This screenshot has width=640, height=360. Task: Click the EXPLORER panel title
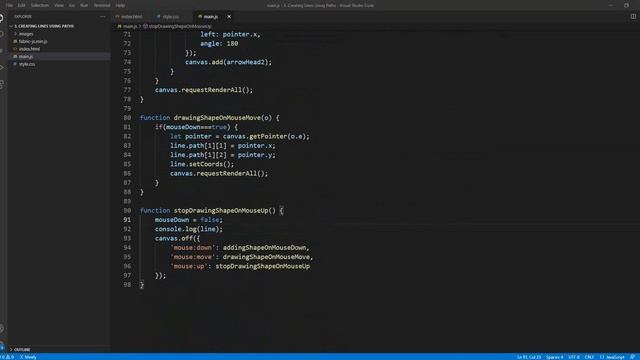(x=23, y=17)
